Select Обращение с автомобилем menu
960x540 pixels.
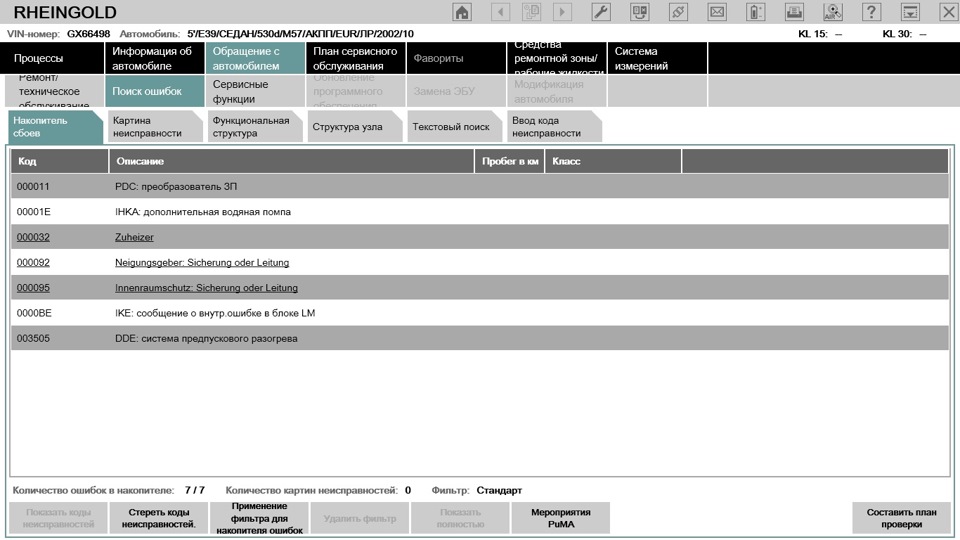(255, 58)
